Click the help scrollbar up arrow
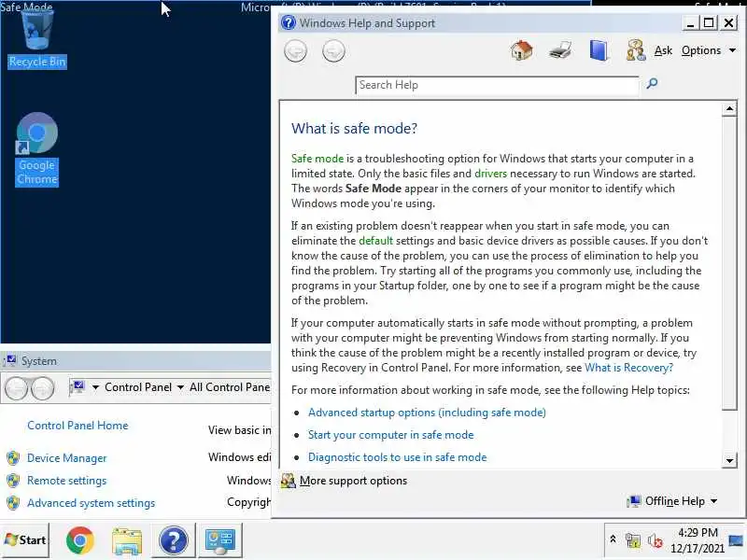The height and width of the screenshot is (560, 747). [729, 109]
